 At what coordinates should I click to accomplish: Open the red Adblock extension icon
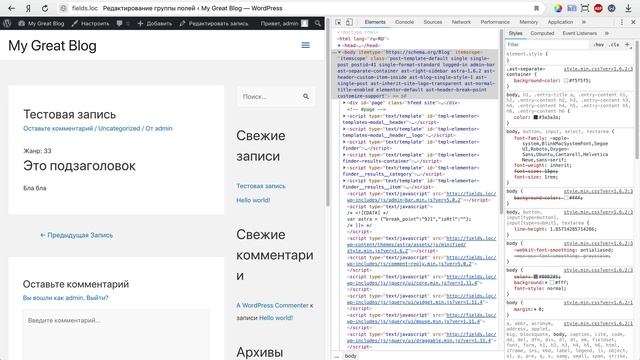coord(598,8)
